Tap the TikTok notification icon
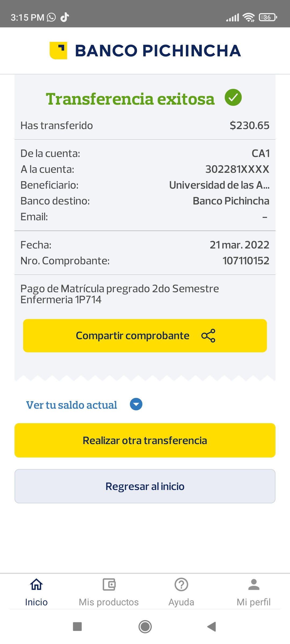290x644 pixels. click(x=65, y=17)
